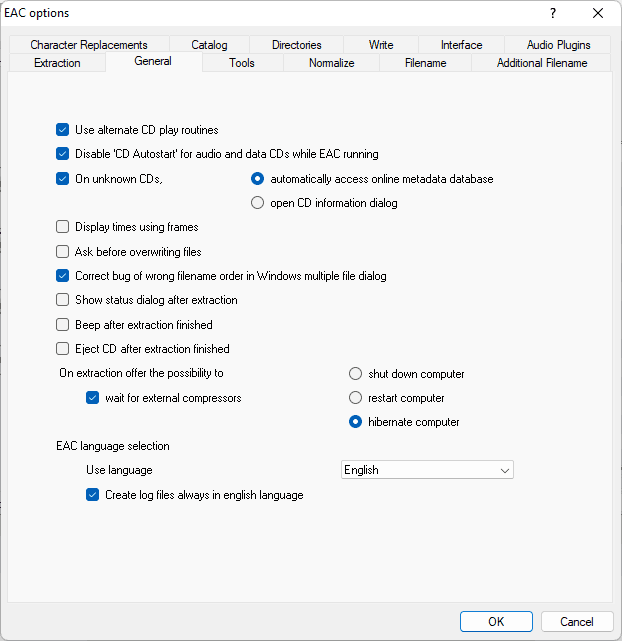This screenshot has height=641, width=622.
Task: Check Eject CD after extraction finished
Action: tap(63, 349)
